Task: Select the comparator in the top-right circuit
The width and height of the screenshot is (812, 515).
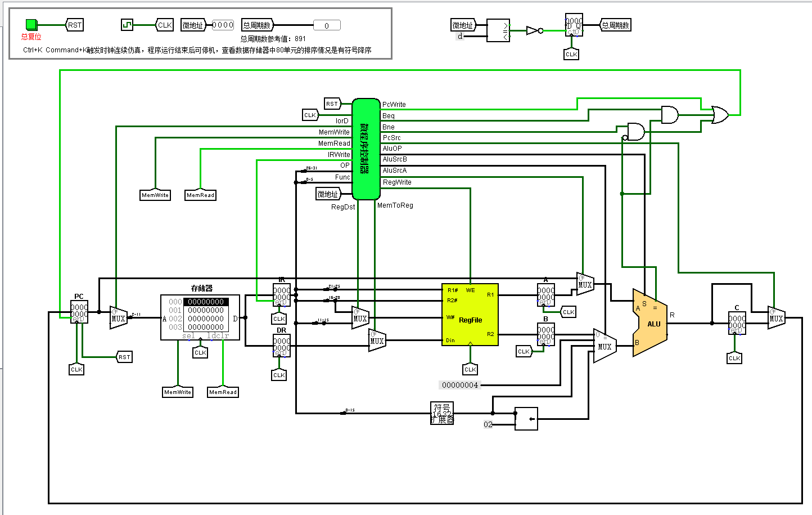Action: (x=498, y=31)
